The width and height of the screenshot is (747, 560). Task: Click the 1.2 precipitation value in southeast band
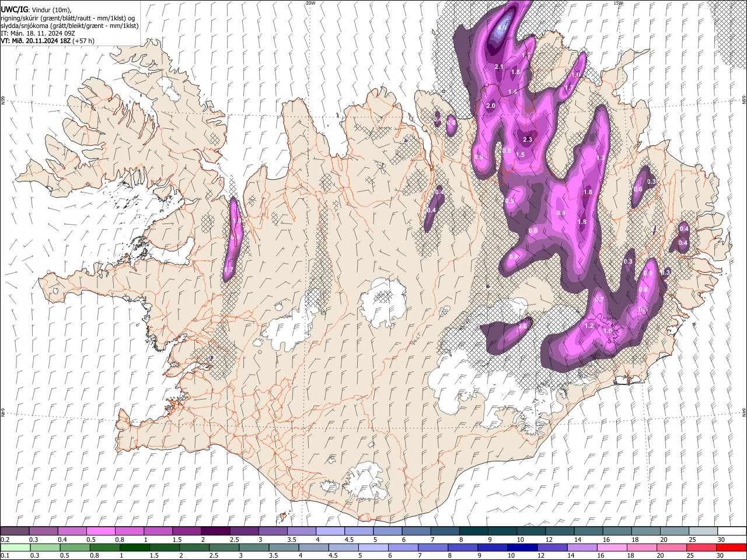(589, 325)
